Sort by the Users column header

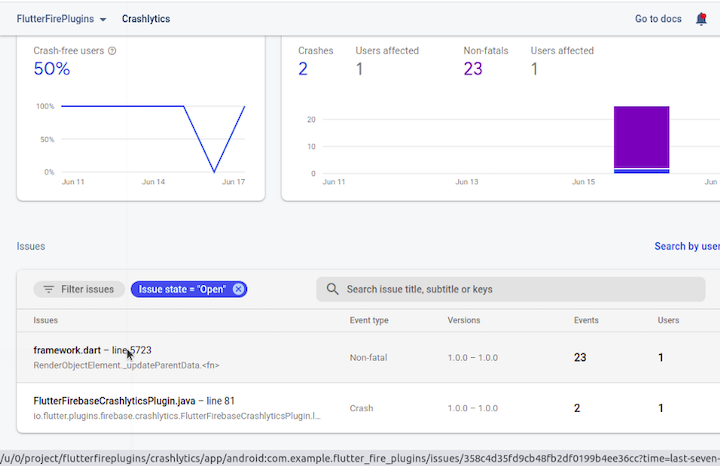[668, 320]
